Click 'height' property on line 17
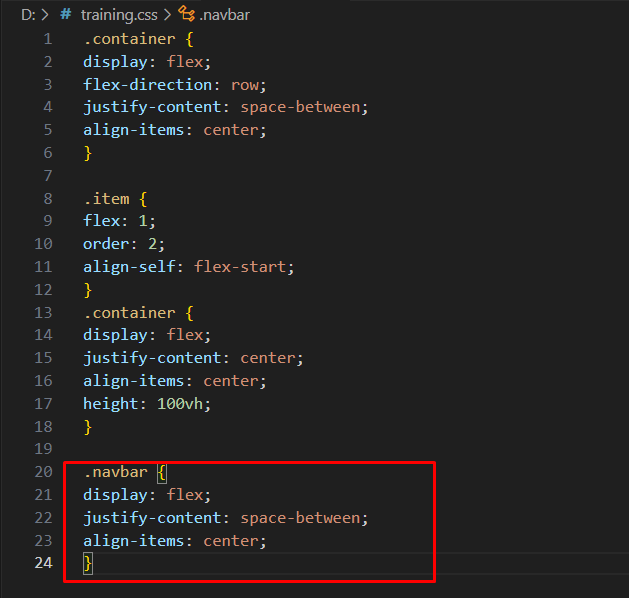Viewport: 629px width, 598px height. 111,404
